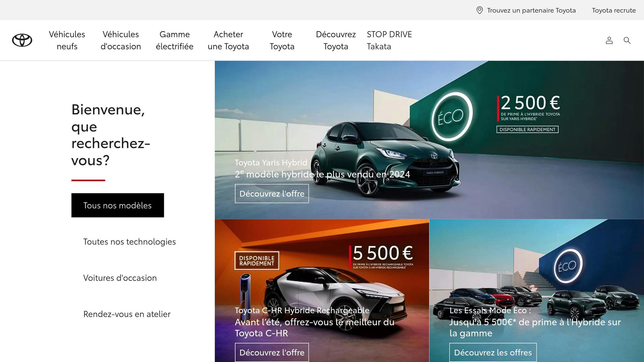
Task: Click the Toyota logo icon
Action: 22,40
